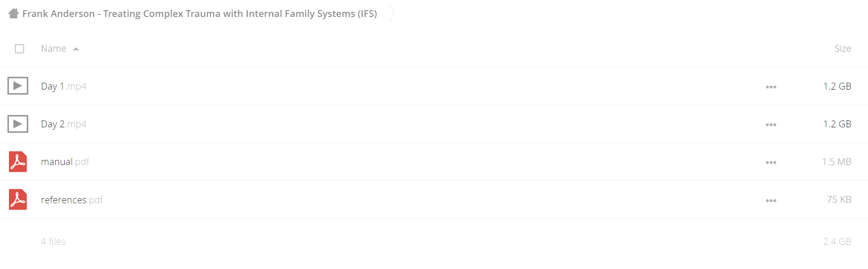Open the Frank Anderson folder breadcrumb
The image size is (868, 269).
(200, 14)
